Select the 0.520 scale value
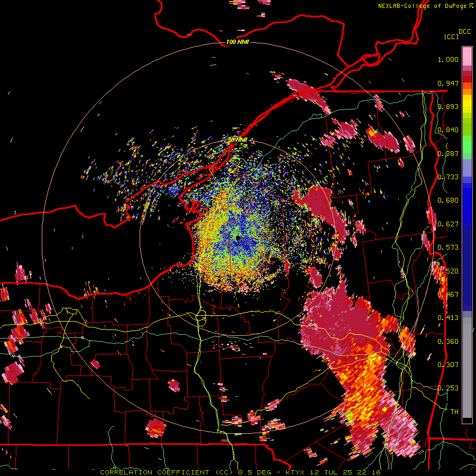Viewport: 476px width, 476px height. (x=448, y=271)
